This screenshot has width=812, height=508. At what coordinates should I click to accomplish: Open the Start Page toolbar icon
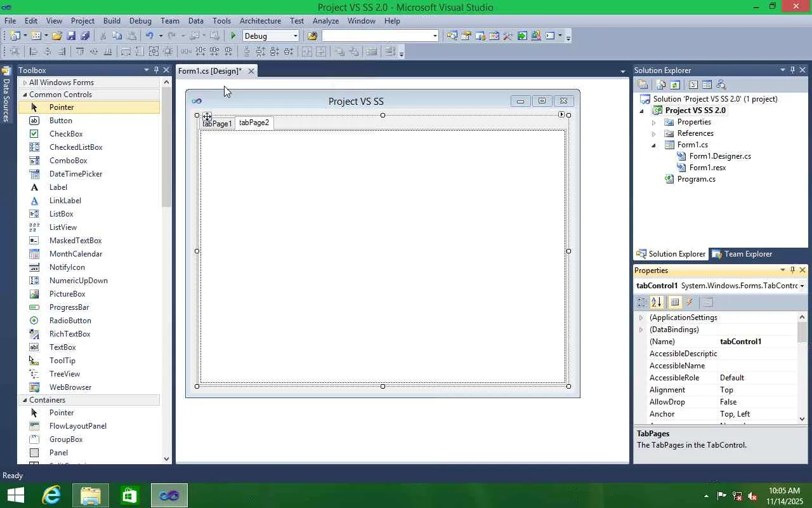(522, 36)
